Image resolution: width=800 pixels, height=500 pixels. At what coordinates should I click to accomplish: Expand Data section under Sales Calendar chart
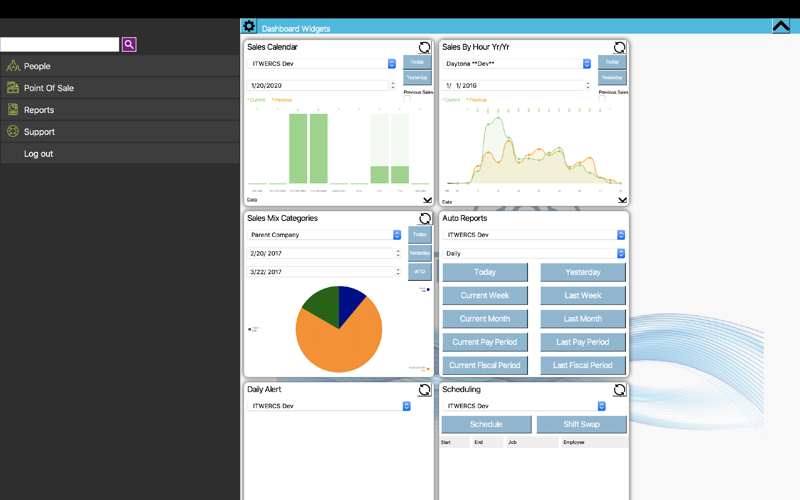[x=428, y=200]
